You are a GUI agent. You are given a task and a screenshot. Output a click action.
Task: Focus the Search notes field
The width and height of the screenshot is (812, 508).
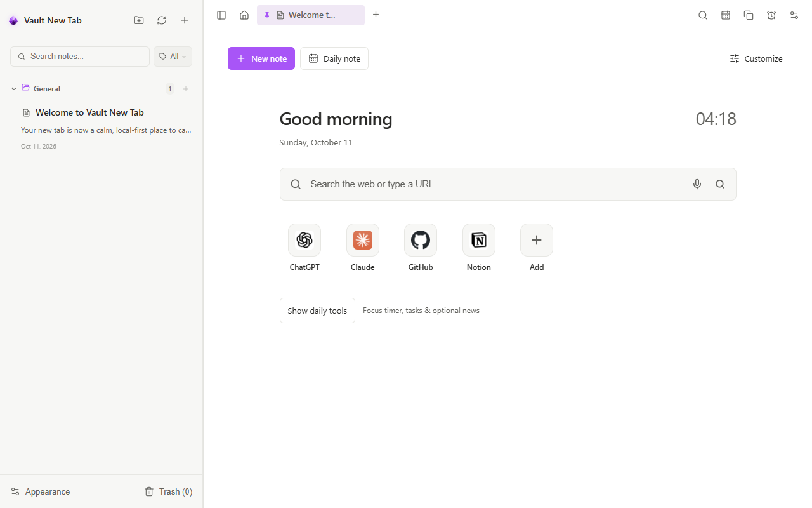point(80,57)
